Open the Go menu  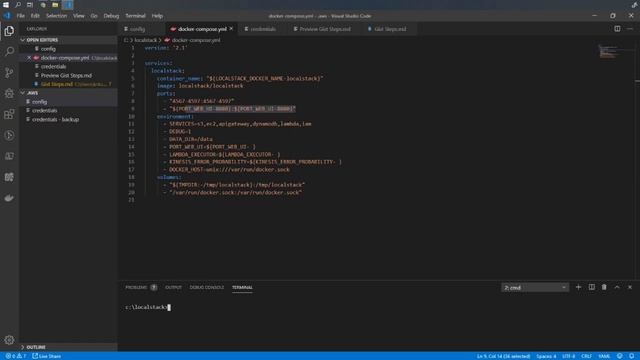[94, 16]
